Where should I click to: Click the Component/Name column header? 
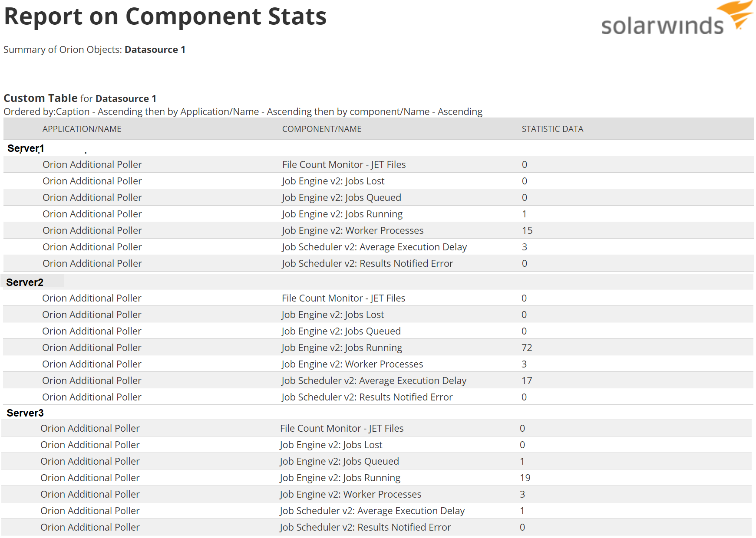(321, 129)
